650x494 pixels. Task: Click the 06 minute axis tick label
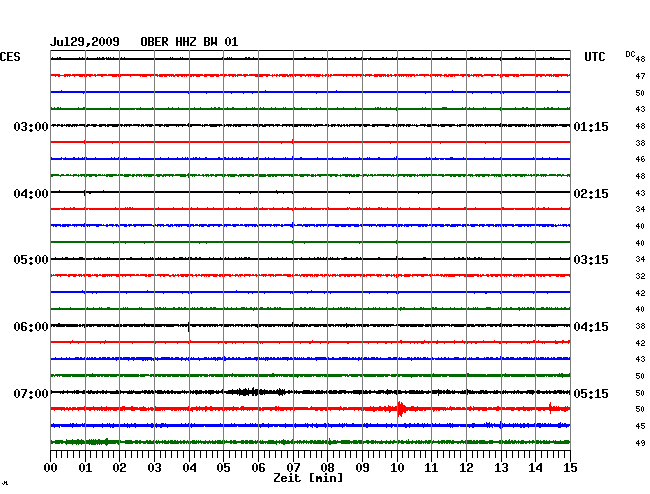tap(258, 467)
